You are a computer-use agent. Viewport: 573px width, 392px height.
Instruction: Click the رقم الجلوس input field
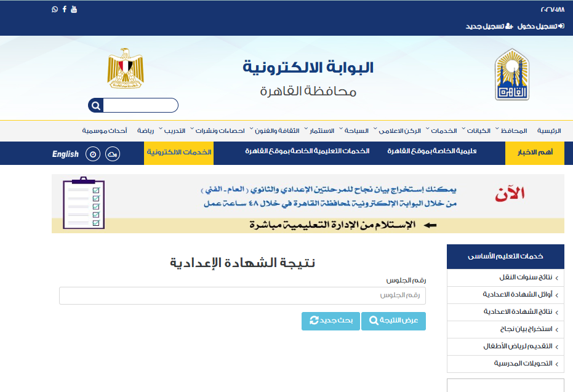(242, 296)
